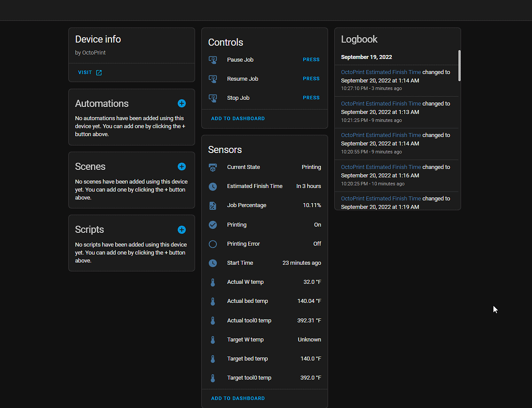Open Logbook entry from 10:20:55 PM
Image resolution: width=532 pixels, height=408 pixels.
[x=396, y=144]
